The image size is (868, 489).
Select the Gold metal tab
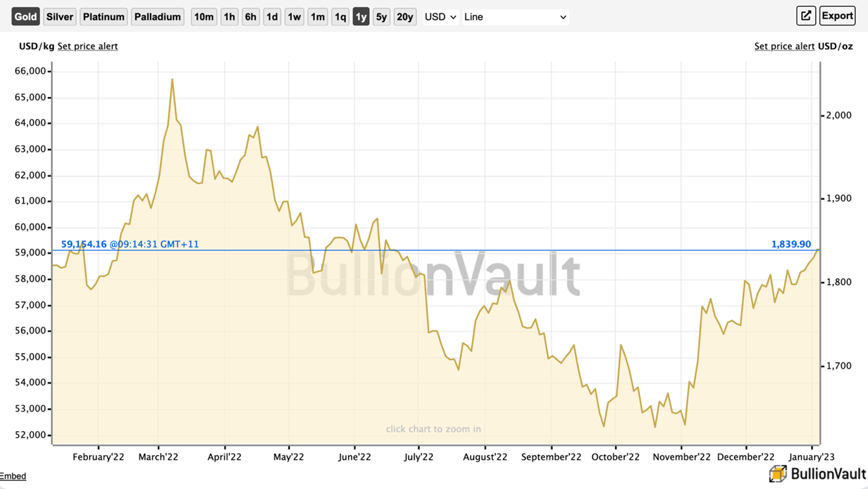pyautogui.click(x=25, y=16)
